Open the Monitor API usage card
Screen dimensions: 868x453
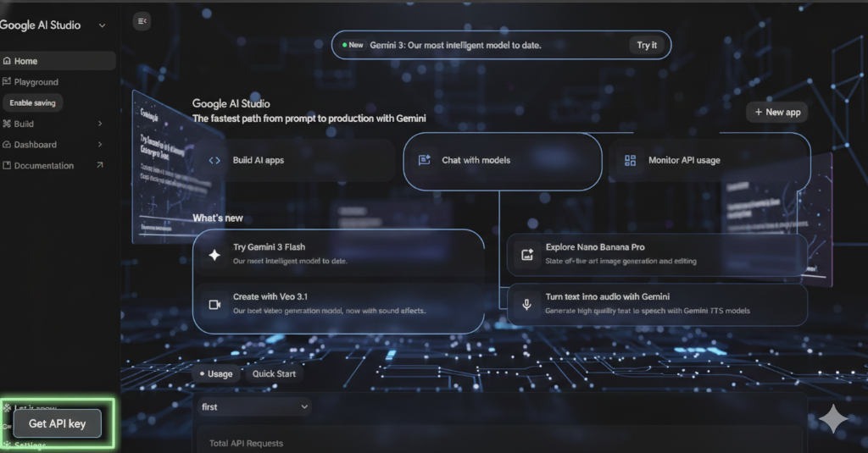tap(709, 160)
